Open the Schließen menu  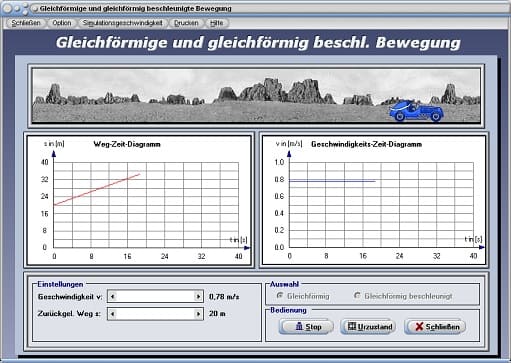[26, 23]
